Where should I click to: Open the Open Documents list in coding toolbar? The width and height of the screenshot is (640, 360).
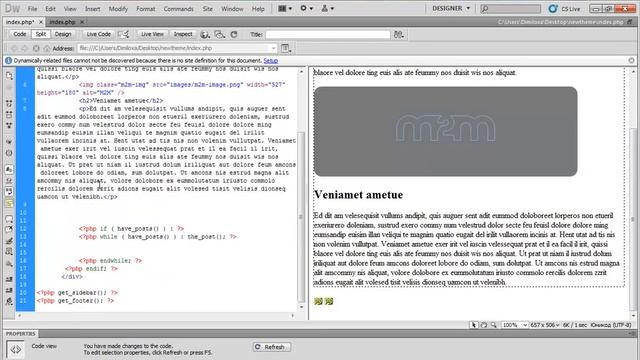[x=9, y=76]
